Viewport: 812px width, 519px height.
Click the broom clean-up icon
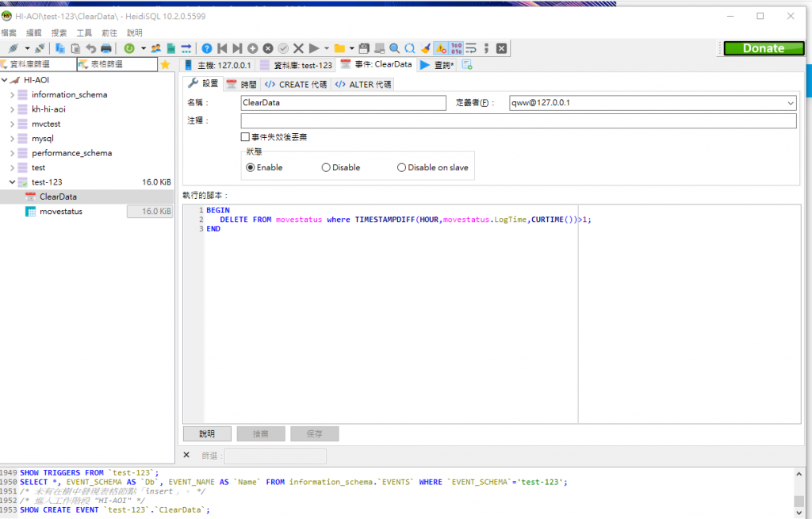coord(426,48)
